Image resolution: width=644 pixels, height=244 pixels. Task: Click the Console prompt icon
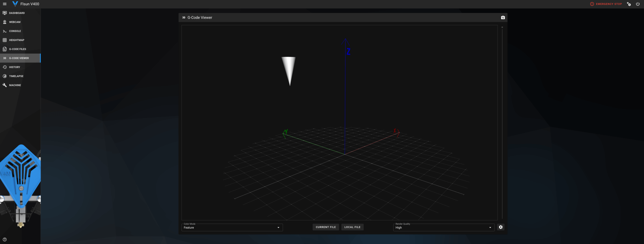pyautogui.click(x=5, y=31)
